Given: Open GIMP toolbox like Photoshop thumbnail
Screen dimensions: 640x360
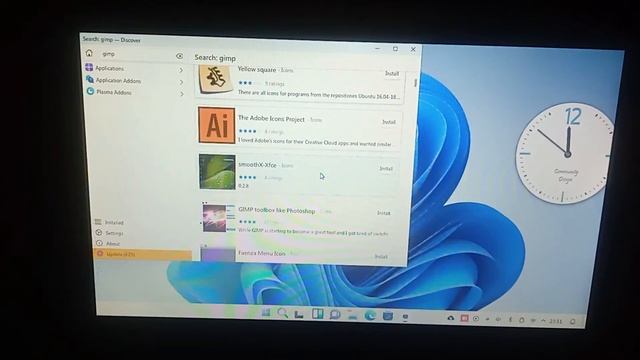Looking at the screenshot, I should (218, 218).
